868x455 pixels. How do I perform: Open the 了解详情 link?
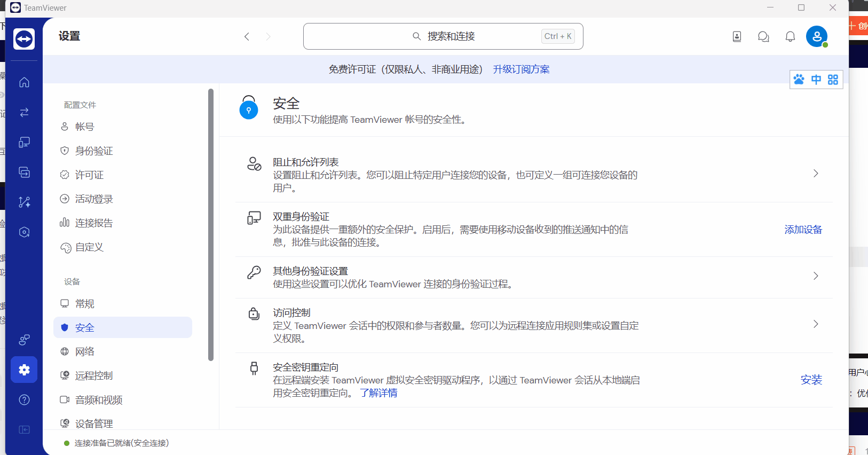coord(378,393)
